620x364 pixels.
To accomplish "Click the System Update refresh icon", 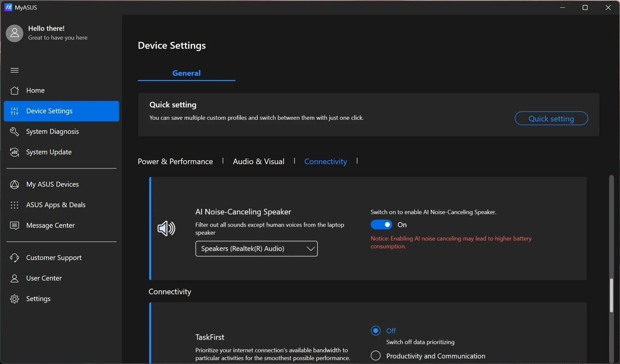I will [15, 152].
